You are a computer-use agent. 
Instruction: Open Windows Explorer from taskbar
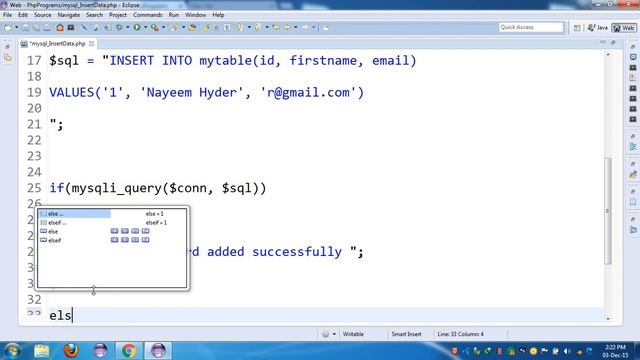click(x=42, y=351)
